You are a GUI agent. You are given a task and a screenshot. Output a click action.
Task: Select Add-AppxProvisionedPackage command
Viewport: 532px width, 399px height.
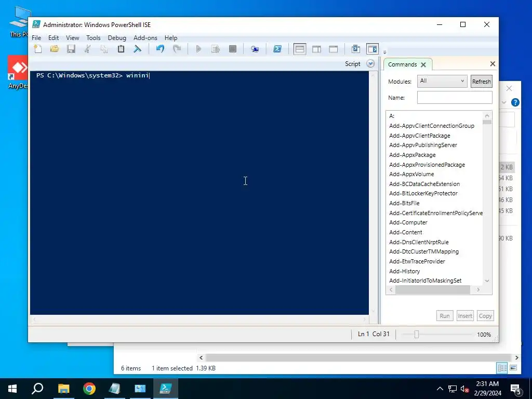pyautogui.click(x=427, y=165)
